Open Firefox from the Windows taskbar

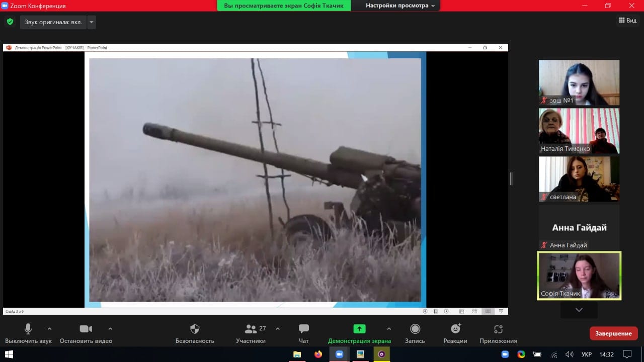pyautogui.click(x=318, y=354)
